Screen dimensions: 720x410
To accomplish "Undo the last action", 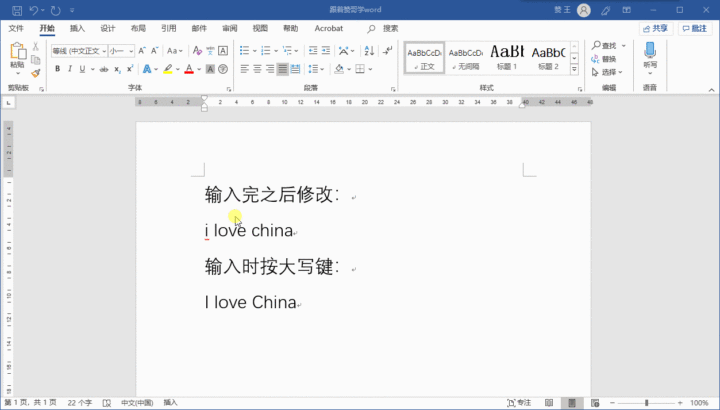I will (34, 10).
